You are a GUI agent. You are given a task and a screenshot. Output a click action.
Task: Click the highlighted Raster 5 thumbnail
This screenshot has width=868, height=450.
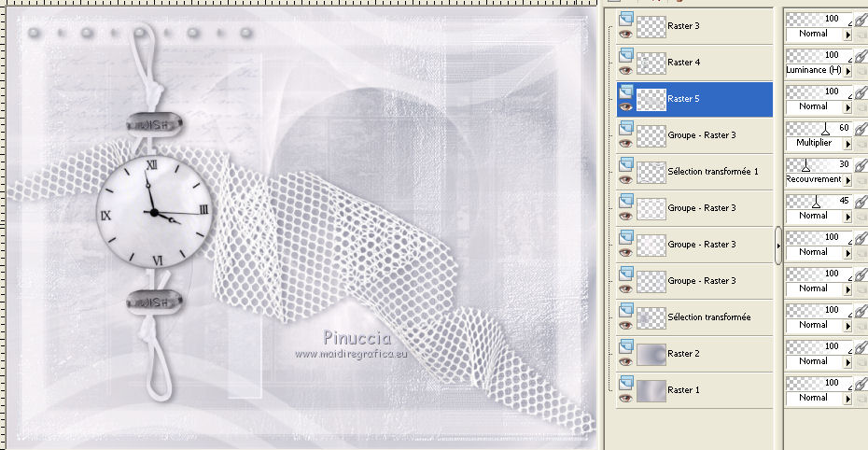pos(651,99)
